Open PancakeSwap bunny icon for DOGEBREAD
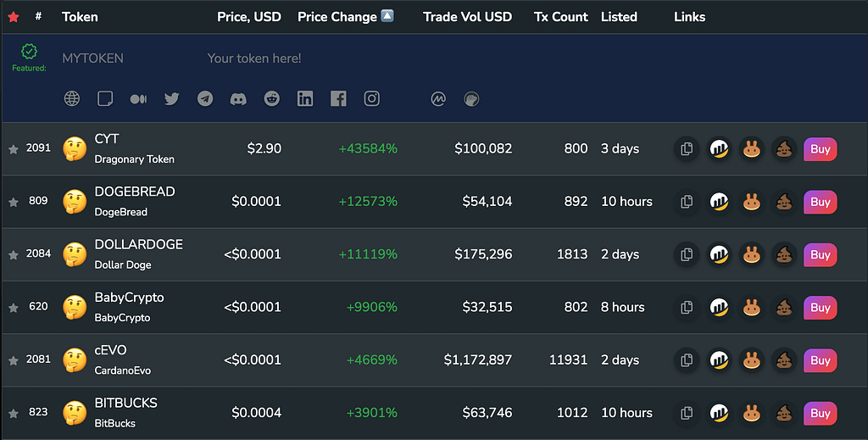The image size is (868, 440). pyautogui.click(x=752, y=202)
